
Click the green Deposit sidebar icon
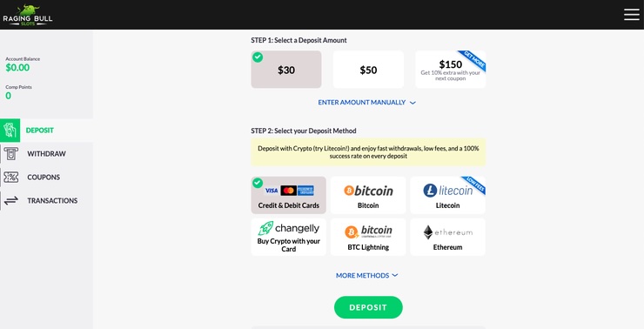click(x=10, y=131)
